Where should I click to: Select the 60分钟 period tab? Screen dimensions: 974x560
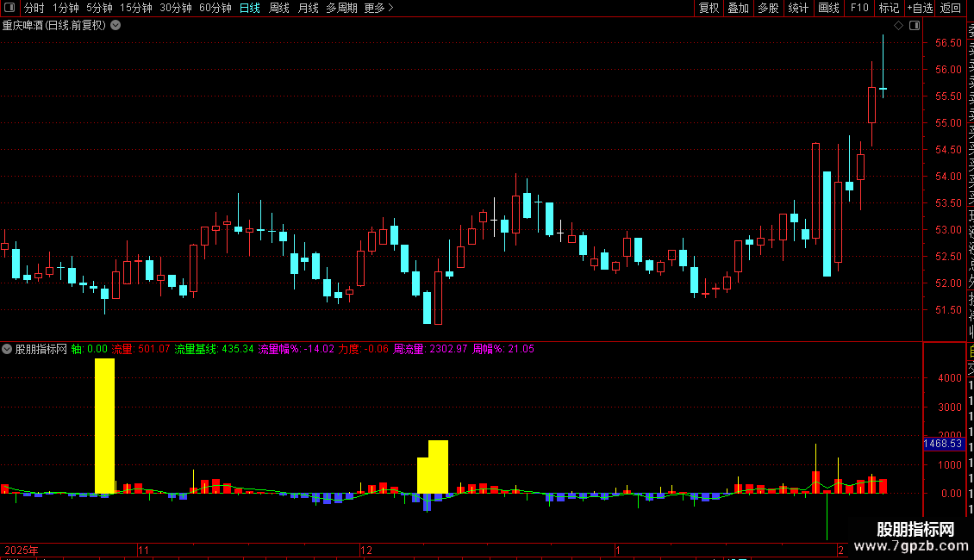coord(215,8)
